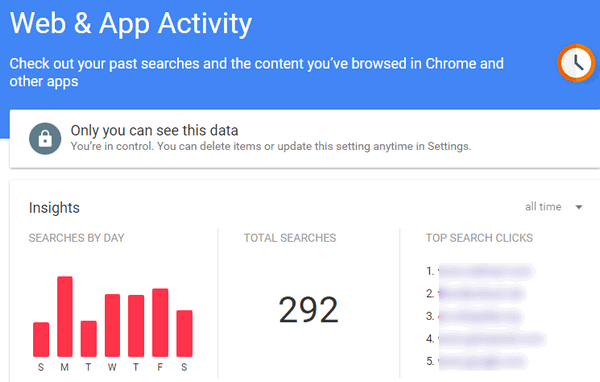This screenshot has width=600, height=382.
Task: Click the Sunday searches bar
Action: pyautogui.click(x=41, y=340)
